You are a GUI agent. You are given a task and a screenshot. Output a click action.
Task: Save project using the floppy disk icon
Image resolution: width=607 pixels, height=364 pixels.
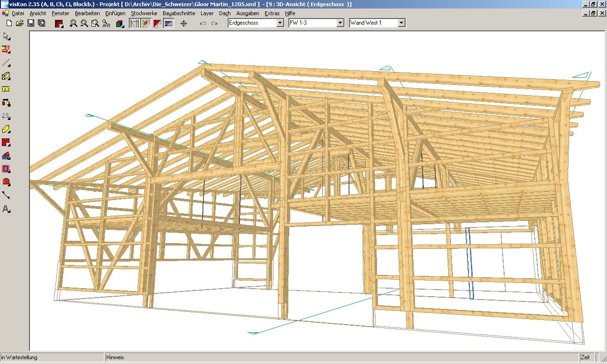click(31, 23)
